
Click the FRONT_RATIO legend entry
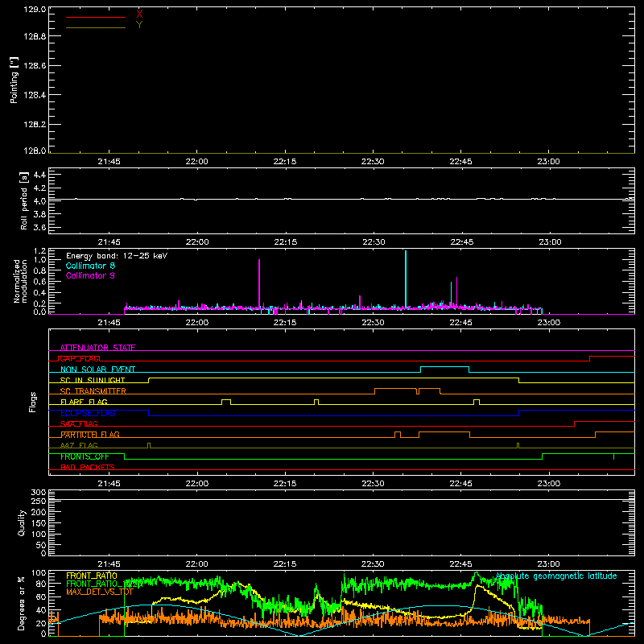click(x=92, y=576)
